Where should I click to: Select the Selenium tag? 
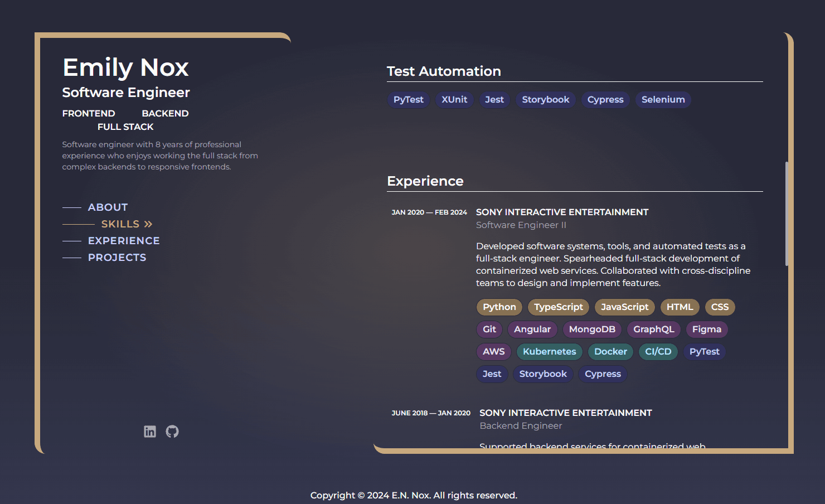pyautogui.click(x=663, y=99)
